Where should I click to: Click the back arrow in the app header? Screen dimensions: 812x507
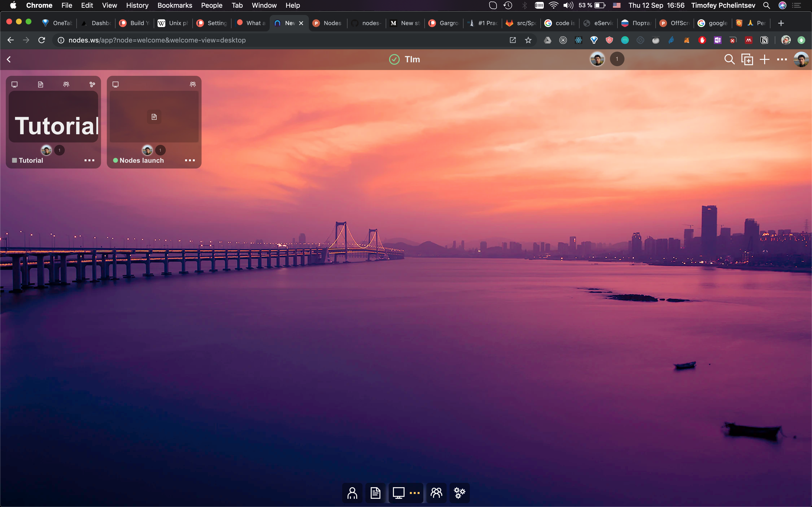point(9,59)
